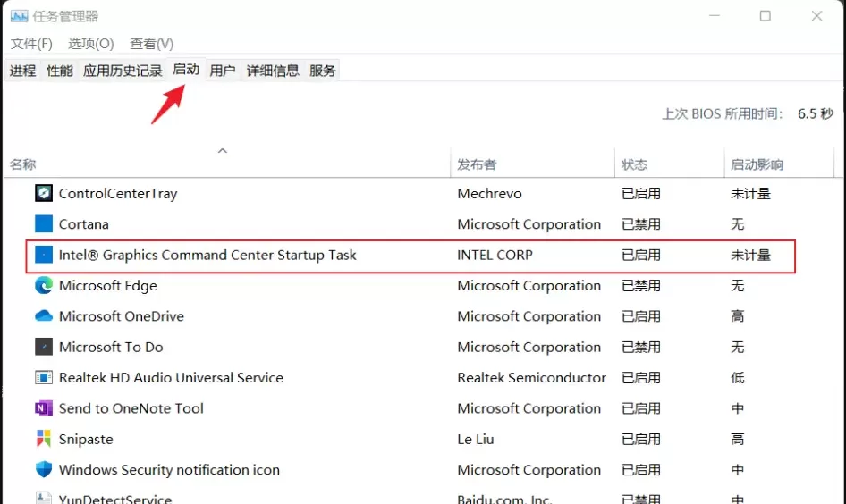The width and height of the screenshot is (846, 504).
Task: Sort by the 发布者 column header
Action: point(477,164)
